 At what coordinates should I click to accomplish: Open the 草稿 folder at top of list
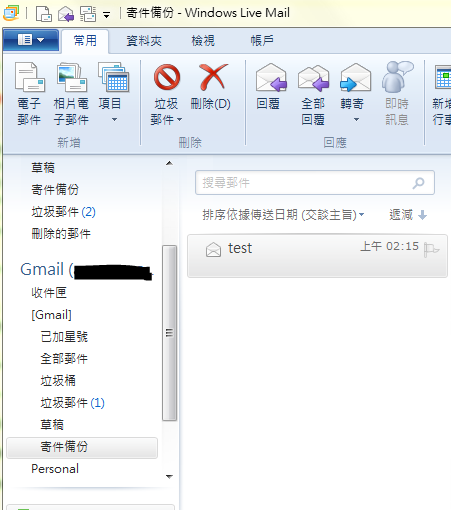(x=43, y=168)
